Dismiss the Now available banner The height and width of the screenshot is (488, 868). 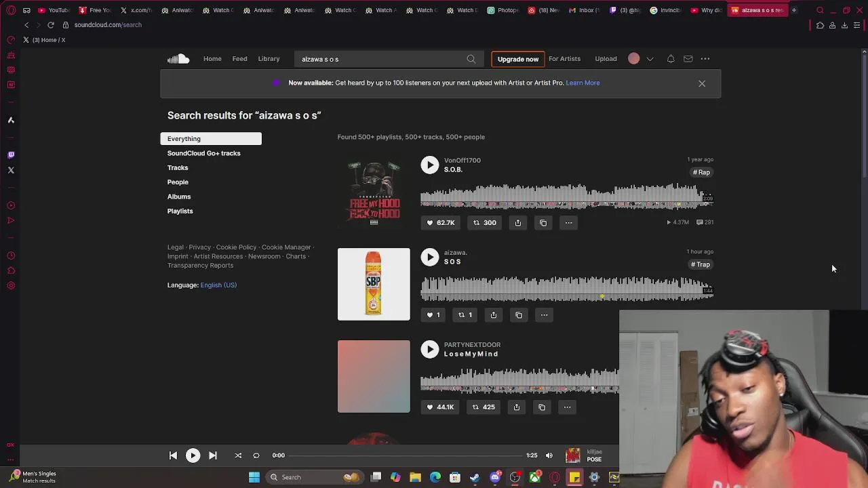pos(702,83)
